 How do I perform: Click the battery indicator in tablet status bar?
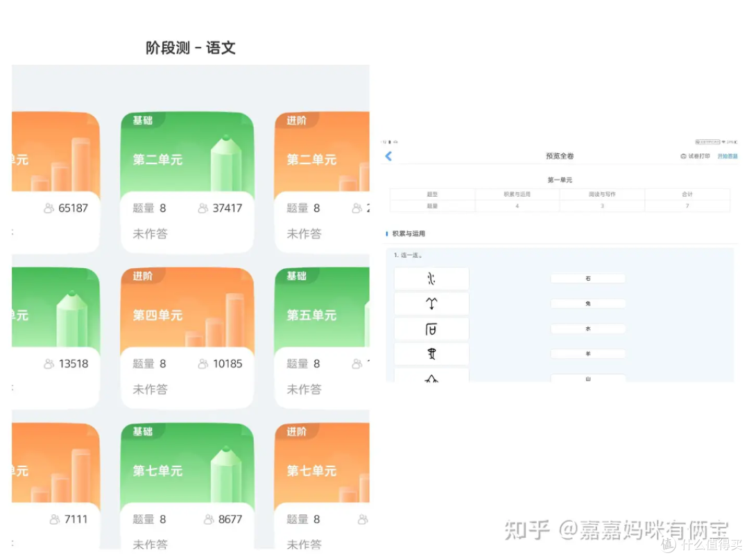coord(736,142)
